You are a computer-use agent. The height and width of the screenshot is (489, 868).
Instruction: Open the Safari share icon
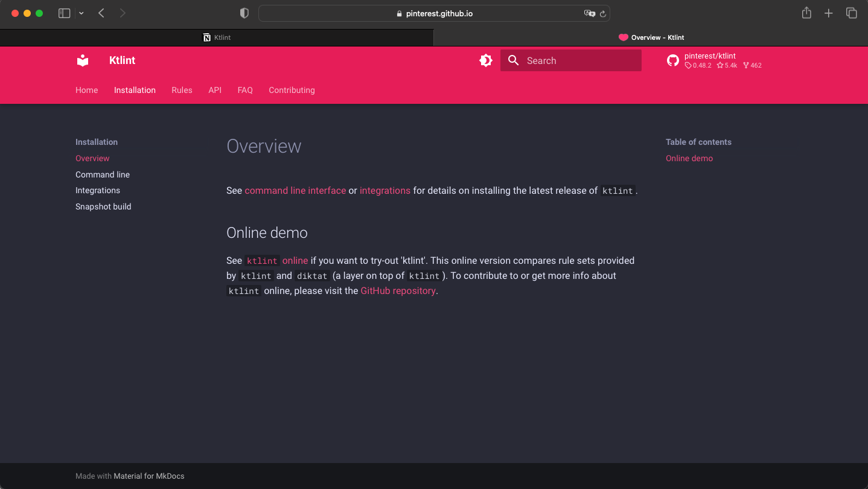tap(806, 13)
